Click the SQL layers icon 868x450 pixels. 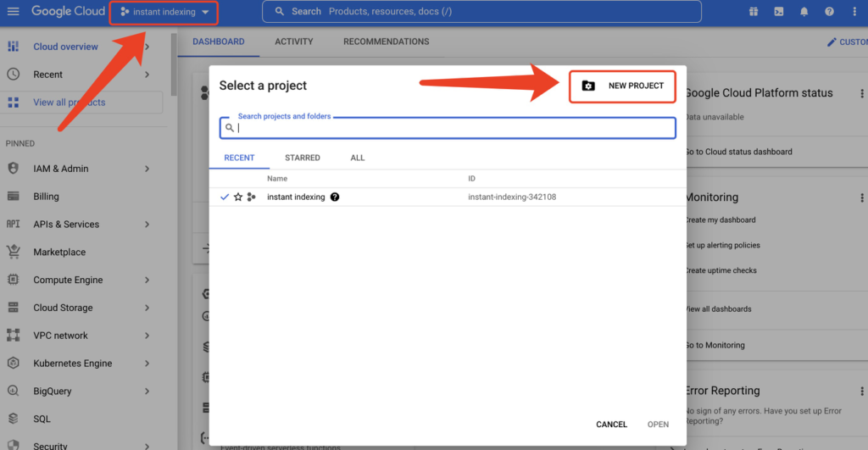click(14, 419)
